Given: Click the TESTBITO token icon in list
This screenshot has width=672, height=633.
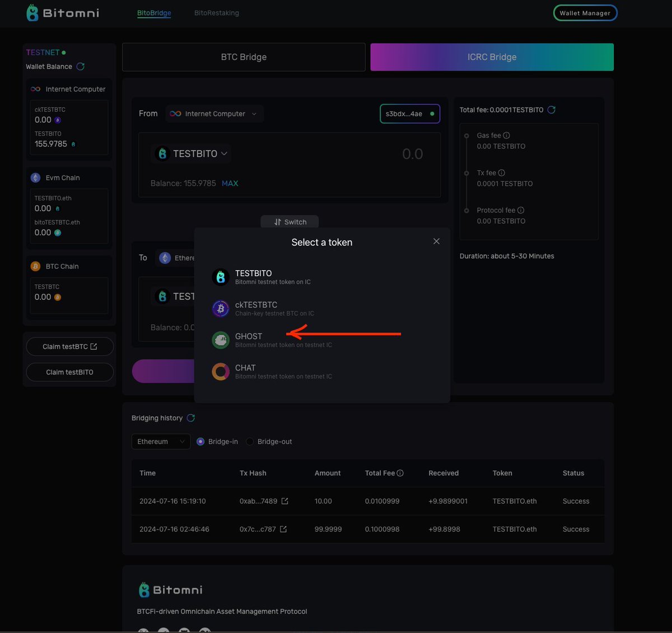Looking at the screenshot, I should click(221, 277).
